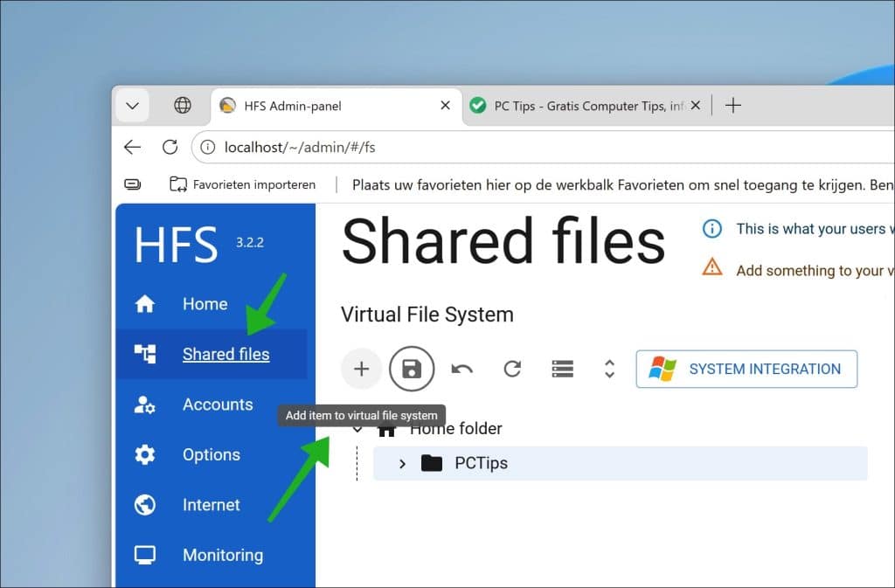
Task: Save the virtual file system
Action: coord(412,369)
